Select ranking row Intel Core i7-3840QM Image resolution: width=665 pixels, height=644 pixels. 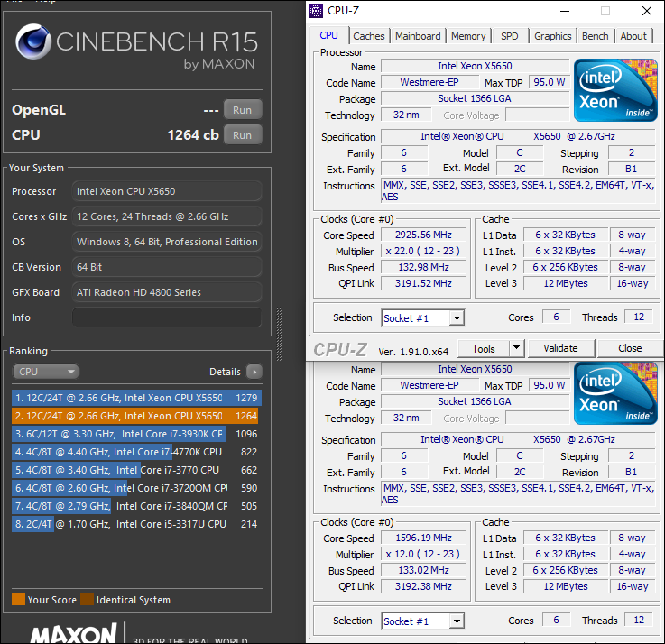point(136,506)
